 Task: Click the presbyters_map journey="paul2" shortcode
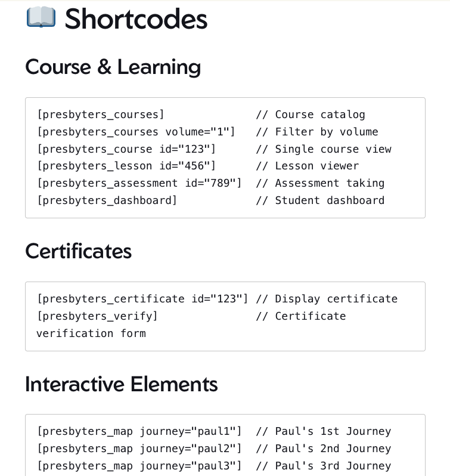click(139, 449)
